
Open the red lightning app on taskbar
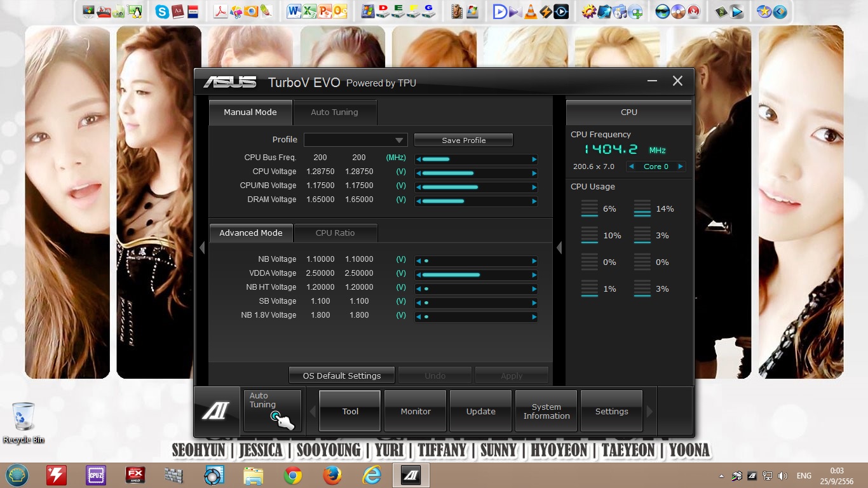[56, 475]
